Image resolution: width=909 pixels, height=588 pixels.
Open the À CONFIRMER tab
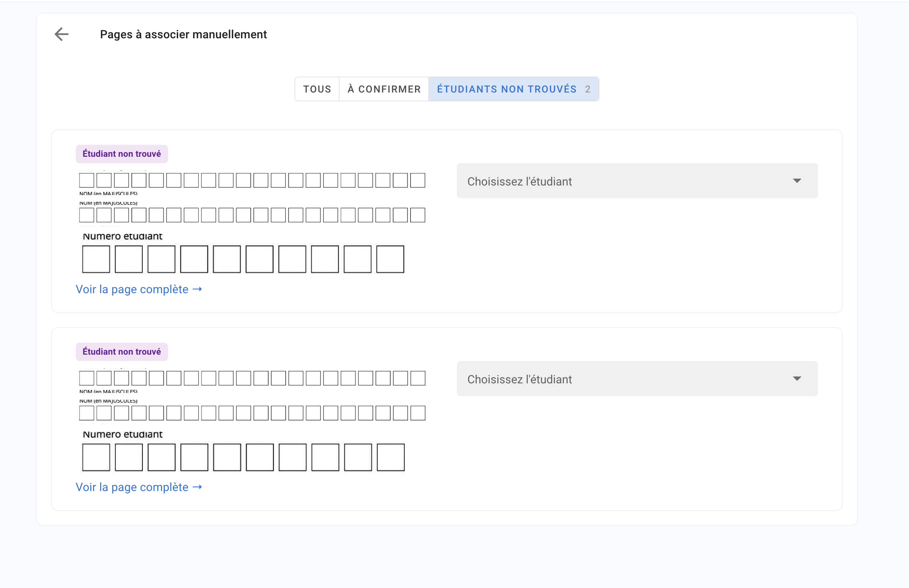click(384, 89)
